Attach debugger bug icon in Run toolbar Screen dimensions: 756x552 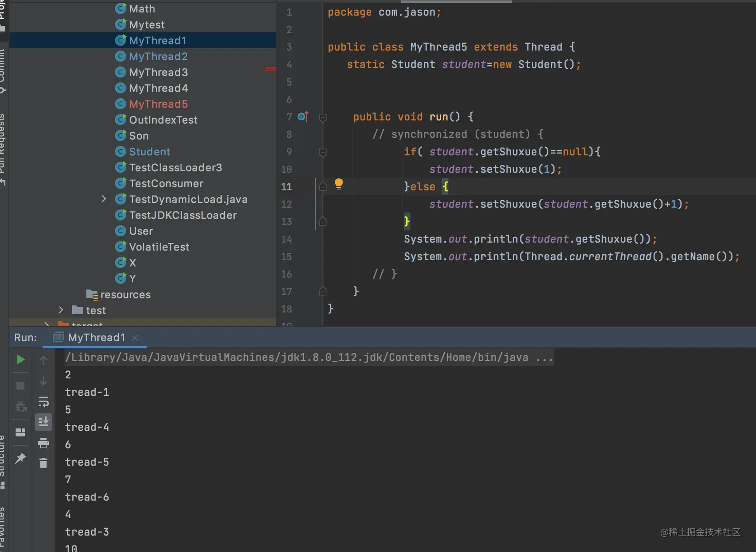pos(20,407)
